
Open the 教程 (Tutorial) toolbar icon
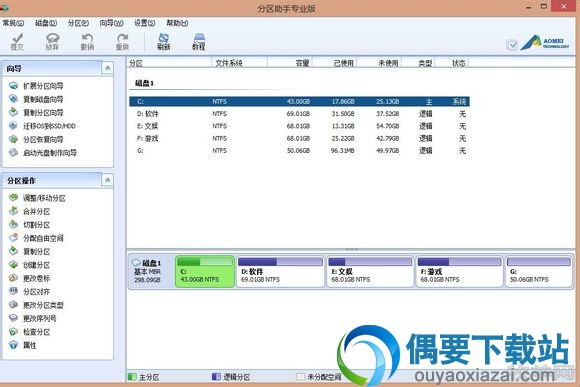tap(199, 41)
